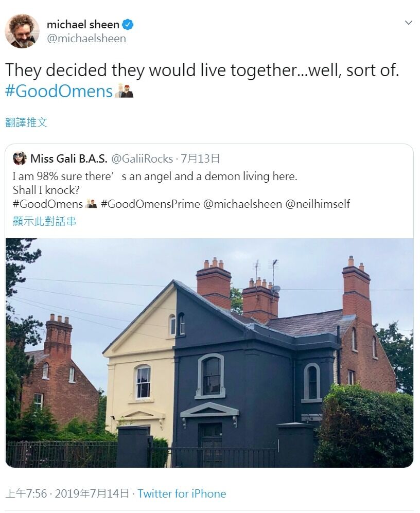Click 翻譯推文 to translate the tweet
The image size is (420, 513).
coord(27,122)
